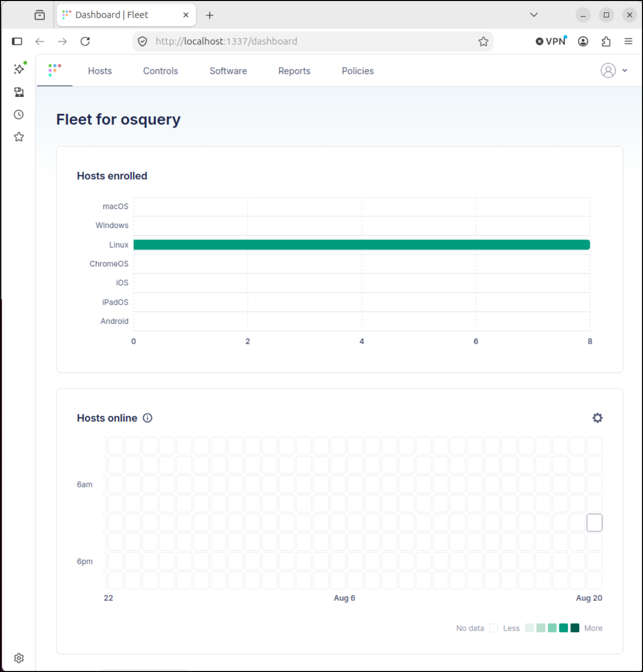Open the sidebar synced tabs icon
This screenshot has height=672, width=643.
(x=19, y=92)
